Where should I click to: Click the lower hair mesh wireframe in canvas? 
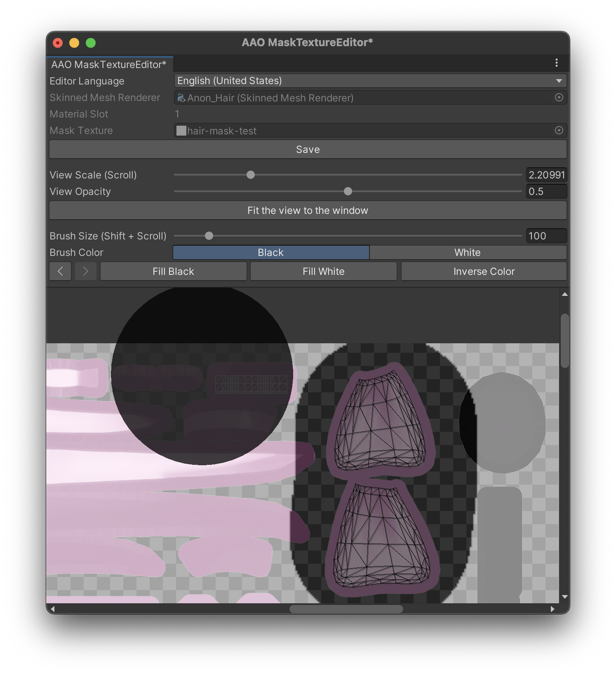pyautogui.click(x=381, y=536)
